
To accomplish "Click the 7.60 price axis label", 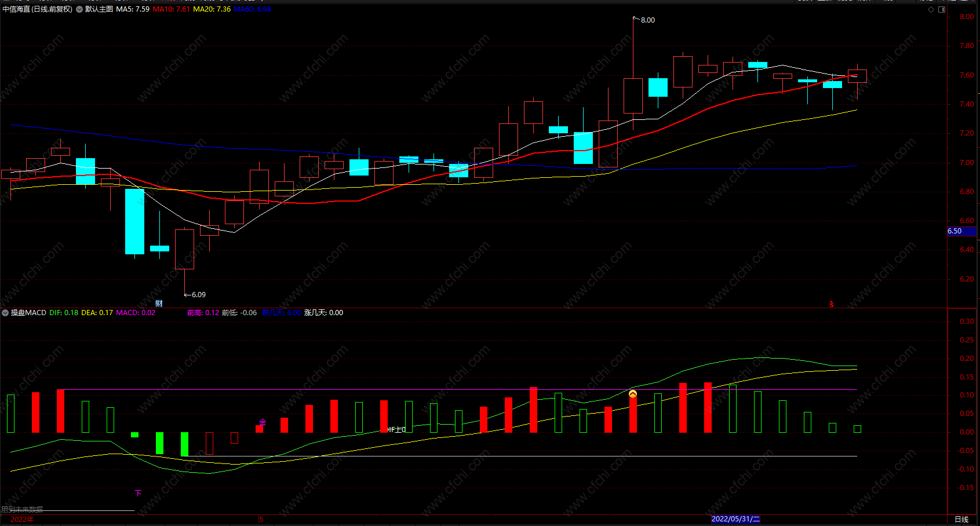I will [x=967, y=75].
